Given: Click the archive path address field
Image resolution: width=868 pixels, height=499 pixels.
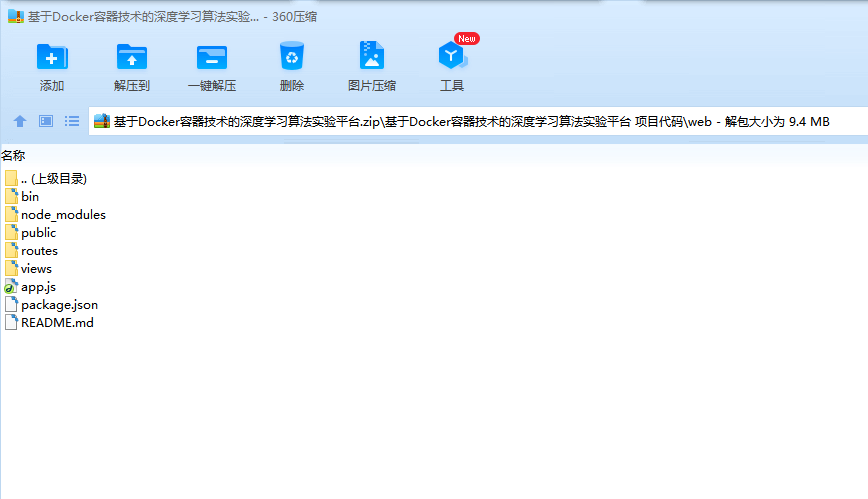Looking at the screenshot, I should (x=478, y=121).
